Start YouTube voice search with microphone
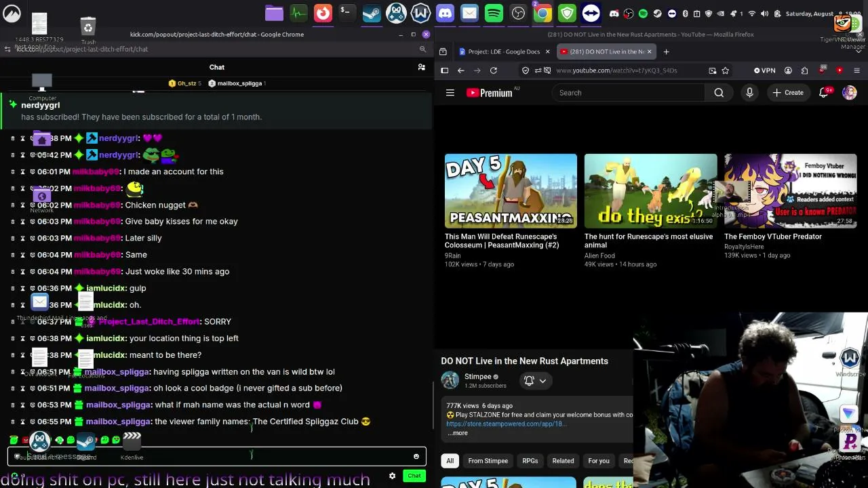 point(749,93)
